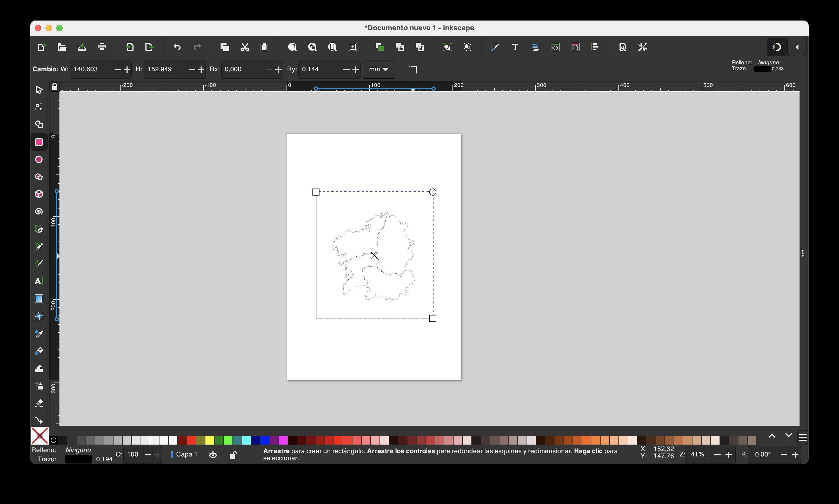Move palette to the next row with down chevron
Screen dimensions: 839x504
click(788, 435)
